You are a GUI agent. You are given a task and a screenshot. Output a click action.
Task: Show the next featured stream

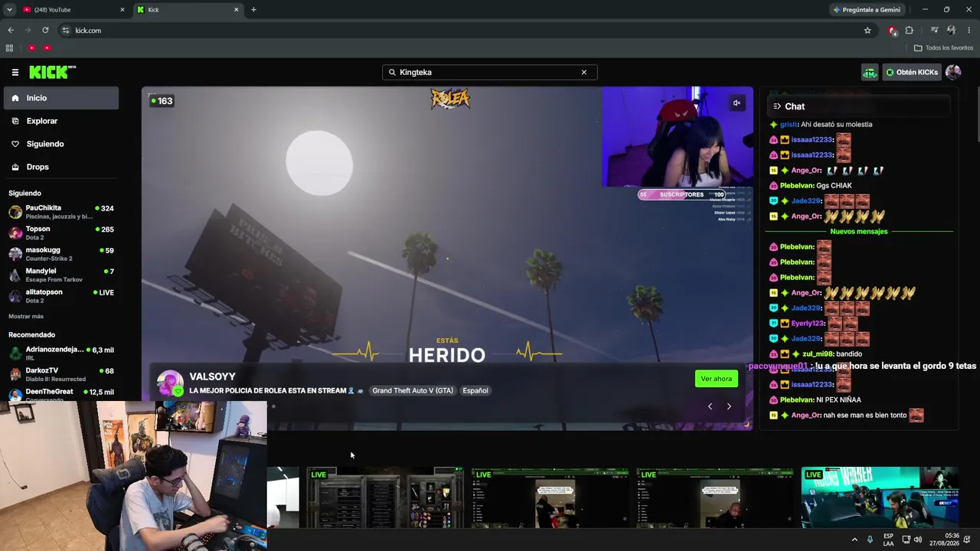(729, 406)
